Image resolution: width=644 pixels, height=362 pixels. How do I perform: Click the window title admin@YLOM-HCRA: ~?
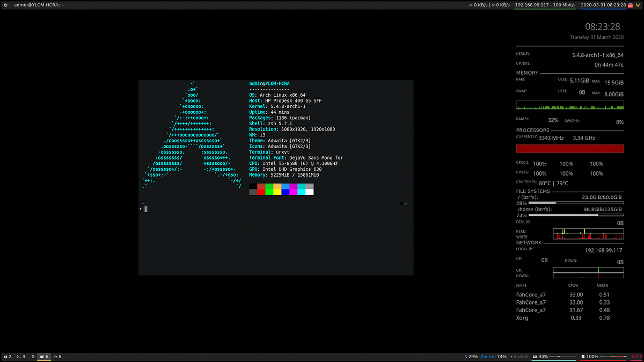tap(39, 5)
